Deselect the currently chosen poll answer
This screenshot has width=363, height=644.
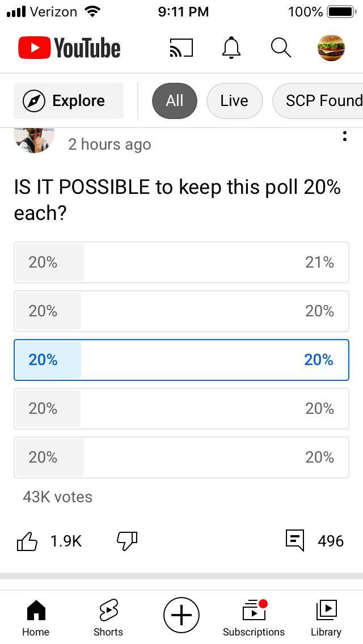(181, 360)
